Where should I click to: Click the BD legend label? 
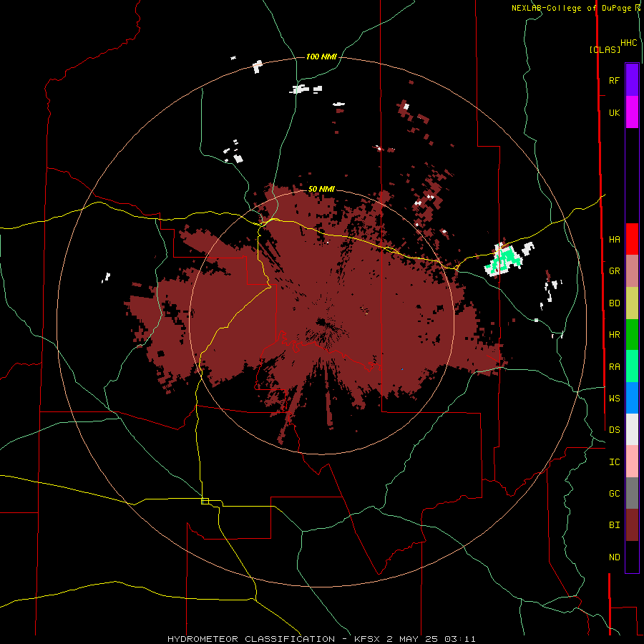pos(614,303)
